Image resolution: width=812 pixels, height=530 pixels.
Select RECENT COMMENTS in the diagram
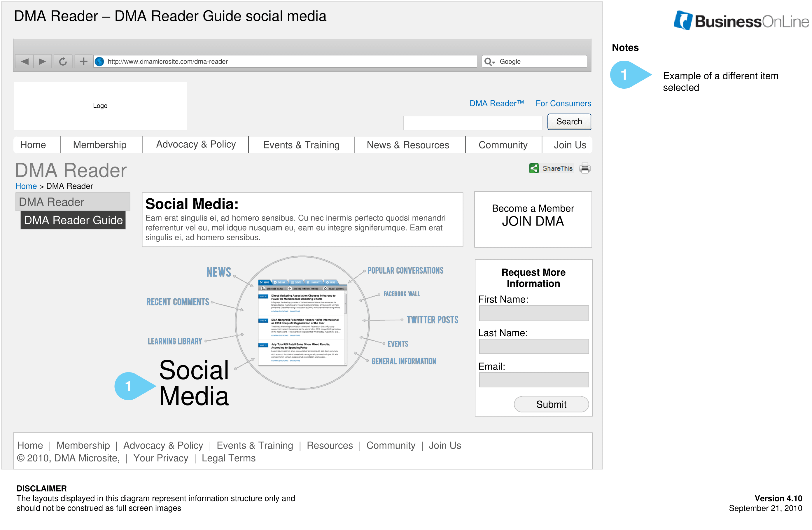(178, 302)
